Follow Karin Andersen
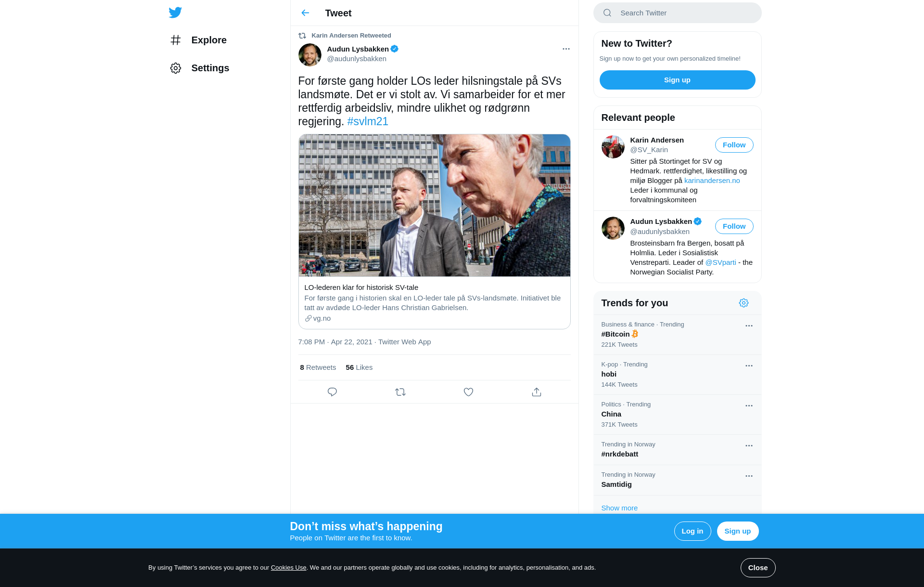The image size is (924, 587). (734, 145)
